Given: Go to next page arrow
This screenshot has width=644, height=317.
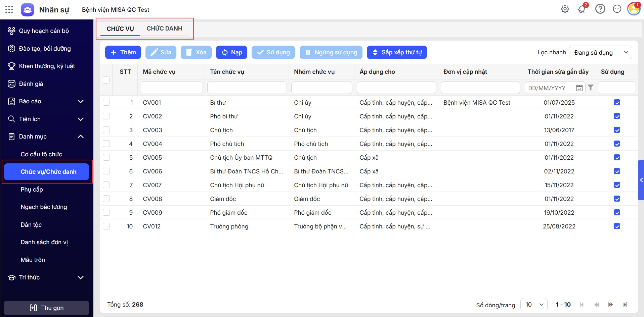Looking at the screenshot, I should click(x=610, y=305).
